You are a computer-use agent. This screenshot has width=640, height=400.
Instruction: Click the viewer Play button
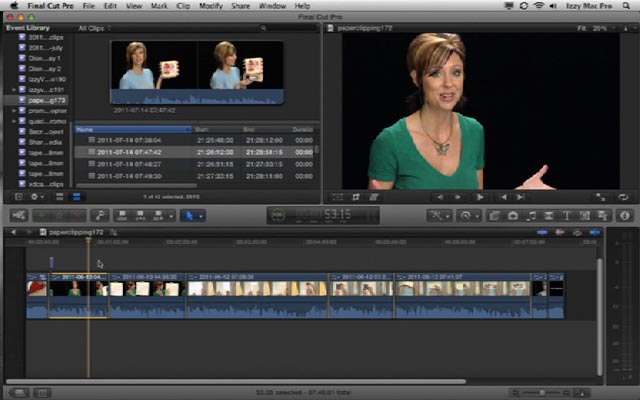tap(480, 197)
